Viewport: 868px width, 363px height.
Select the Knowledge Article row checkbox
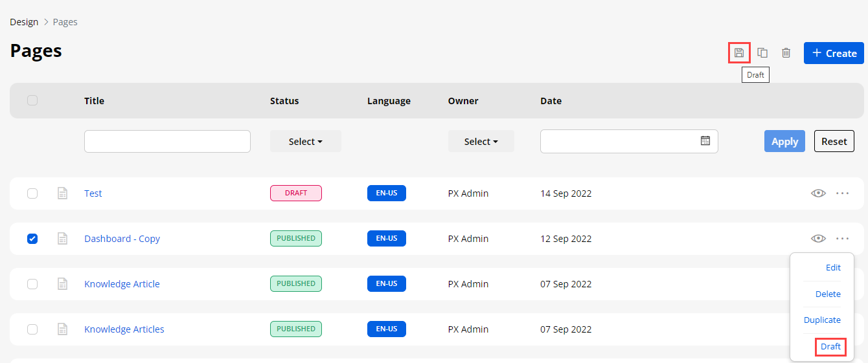[32, 284]
